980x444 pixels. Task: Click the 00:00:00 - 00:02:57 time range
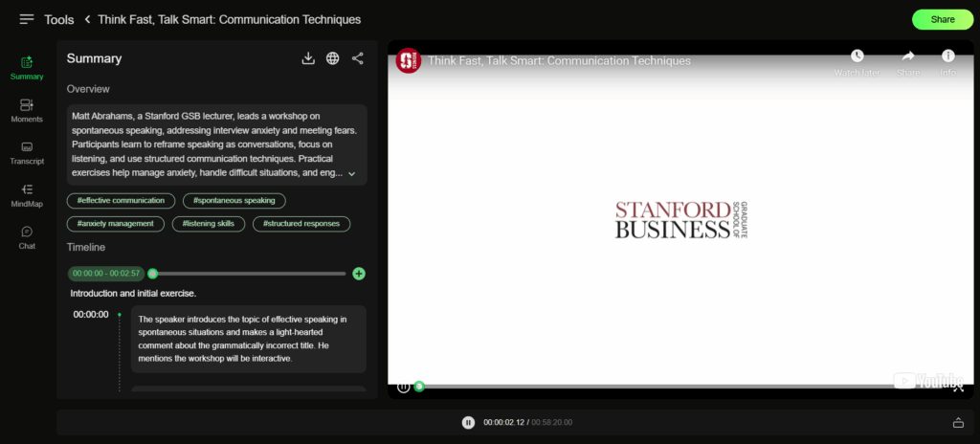tap(106, 274)
